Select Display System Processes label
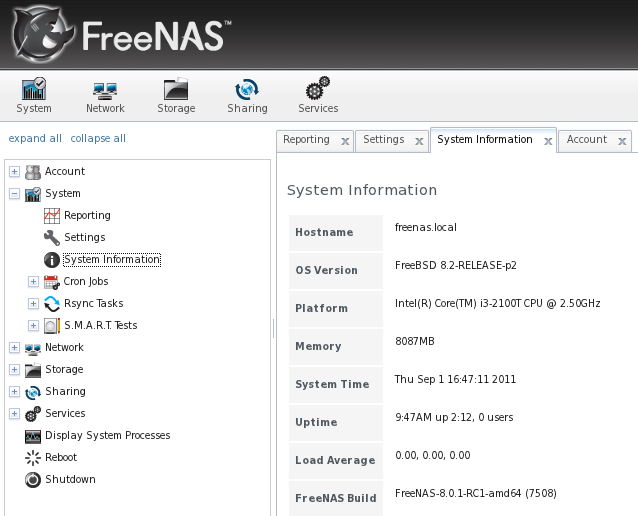Image resolution: width=638 pixels, height=516 pixels. point(107,435)
